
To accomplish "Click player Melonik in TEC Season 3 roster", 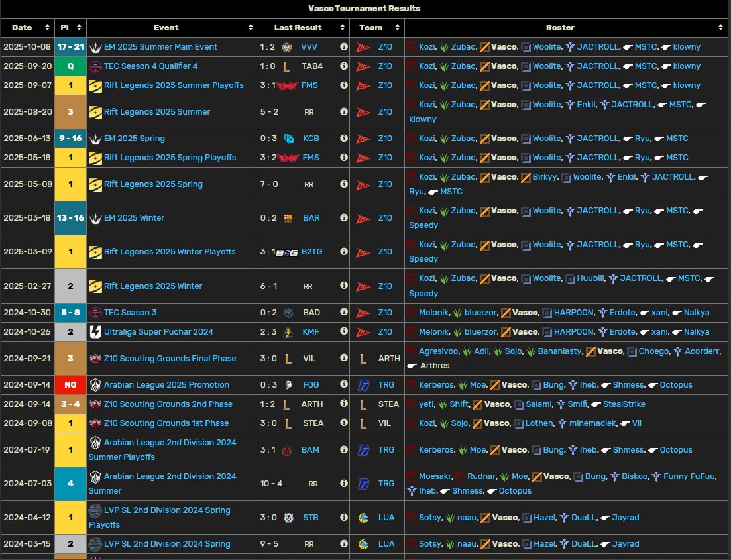I will click(x=433, y=312).
